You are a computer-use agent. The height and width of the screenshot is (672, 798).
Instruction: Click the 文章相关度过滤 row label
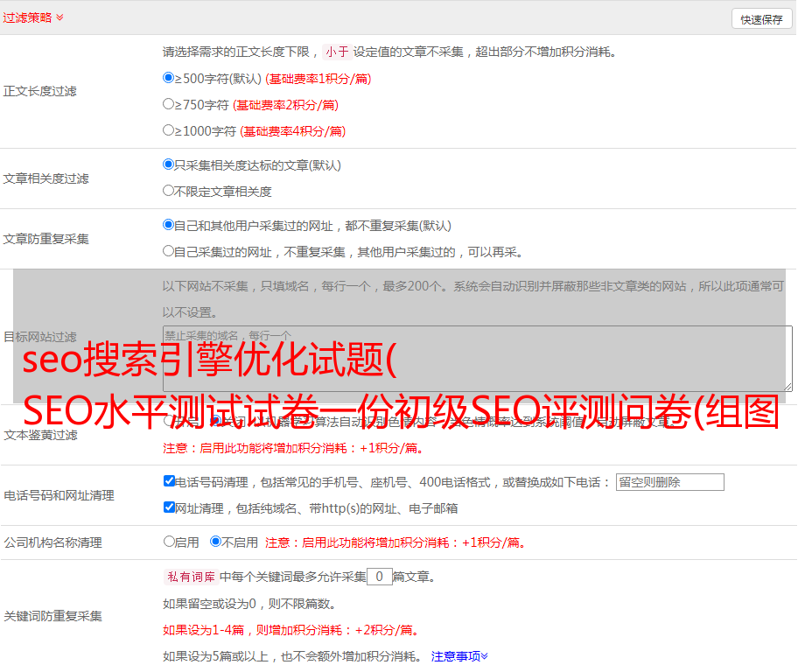tap(45, 178)
